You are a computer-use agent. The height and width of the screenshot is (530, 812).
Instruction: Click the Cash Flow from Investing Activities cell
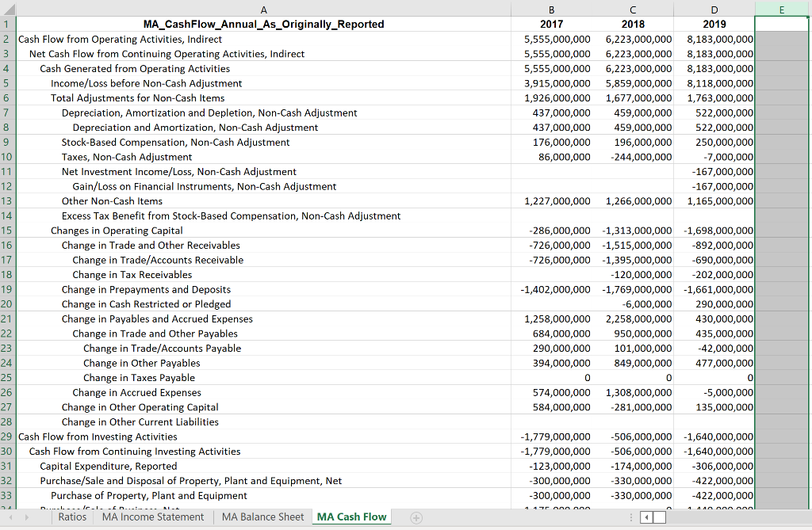tap(98, 437)
